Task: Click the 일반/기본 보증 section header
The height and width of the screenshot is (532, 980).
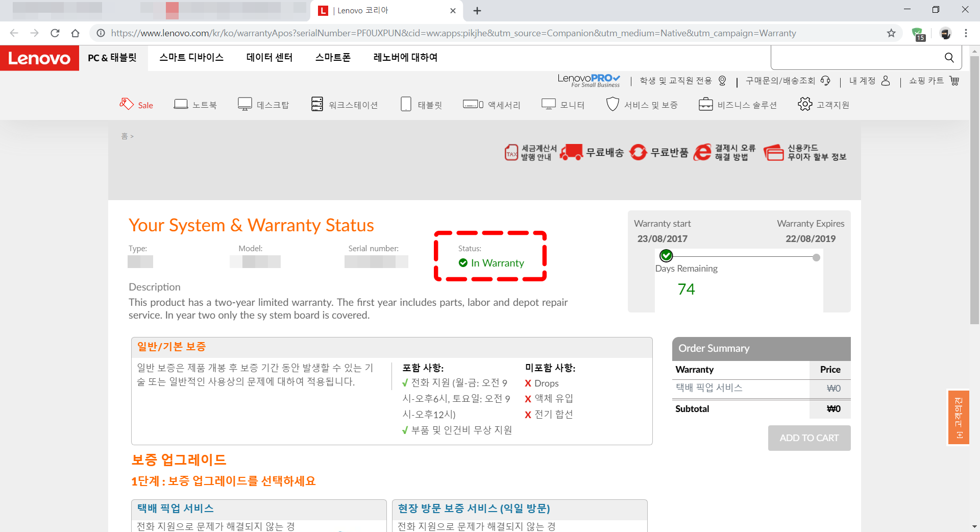Action: [391, 347]
